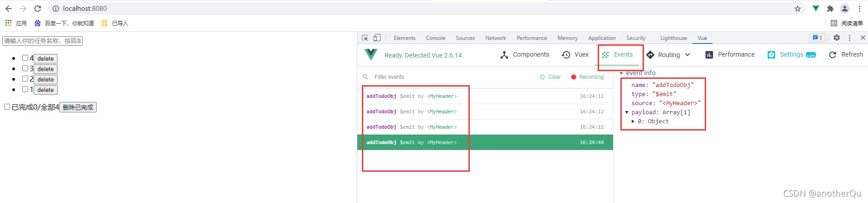The image size is (868, 203).
Task: Open the Chrome three-dot menu
Action: [x=859, y=9]
